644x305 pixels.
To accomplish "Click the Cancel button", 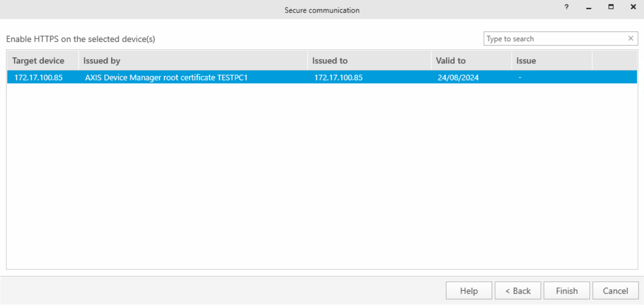I will pos(616,290).
